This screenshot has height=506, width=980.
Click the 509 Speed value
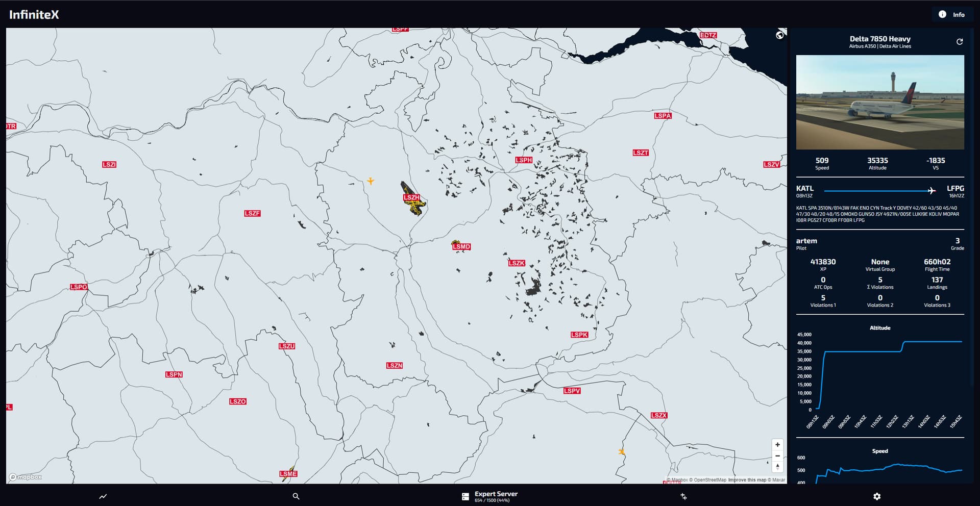(x=822, y=160)
